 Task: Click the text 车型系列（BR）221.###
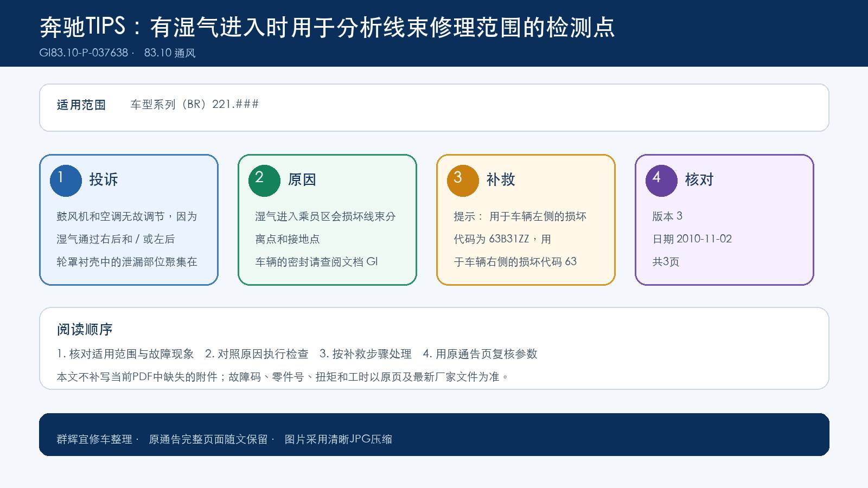195,104
